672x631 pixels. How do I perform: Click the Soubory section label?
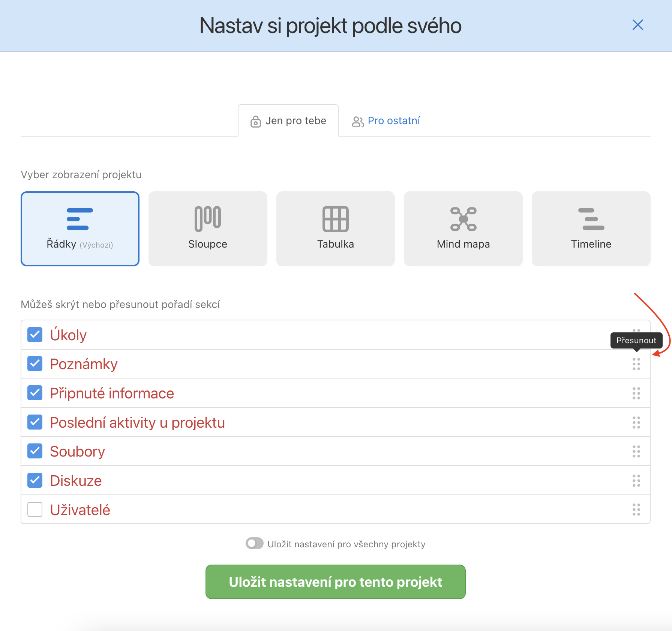point(77,452)
